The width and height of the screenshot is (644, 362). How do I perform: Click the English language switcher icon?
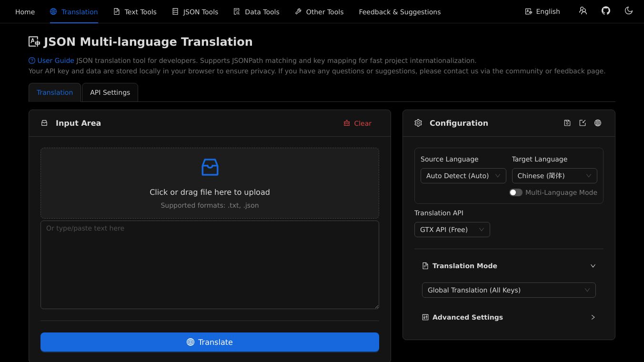(x=528, y=11)
